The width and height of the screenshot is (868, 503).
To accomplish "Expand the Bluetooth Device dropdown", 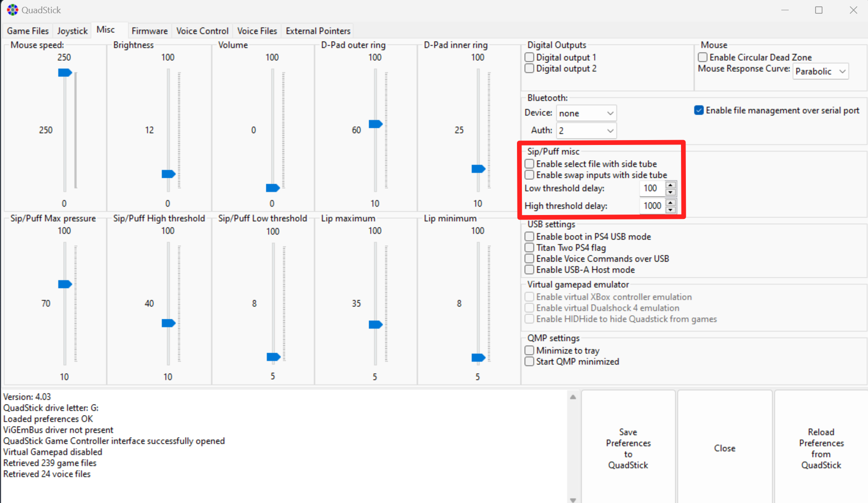I will tap(586, 113).
